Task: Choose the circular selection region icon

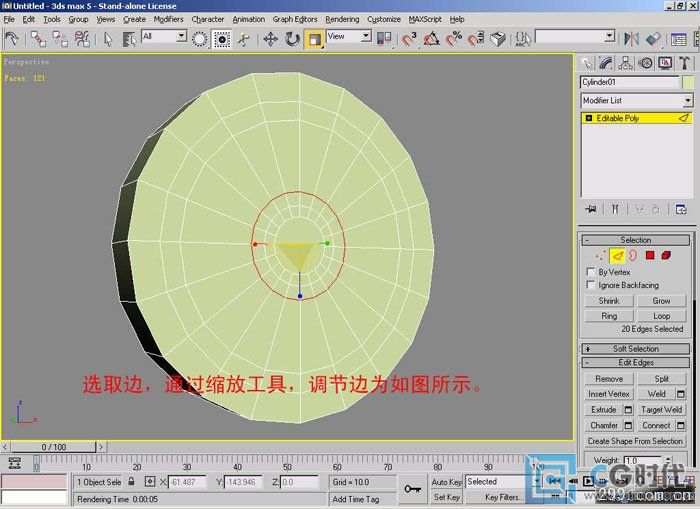Action: point(200,39)
